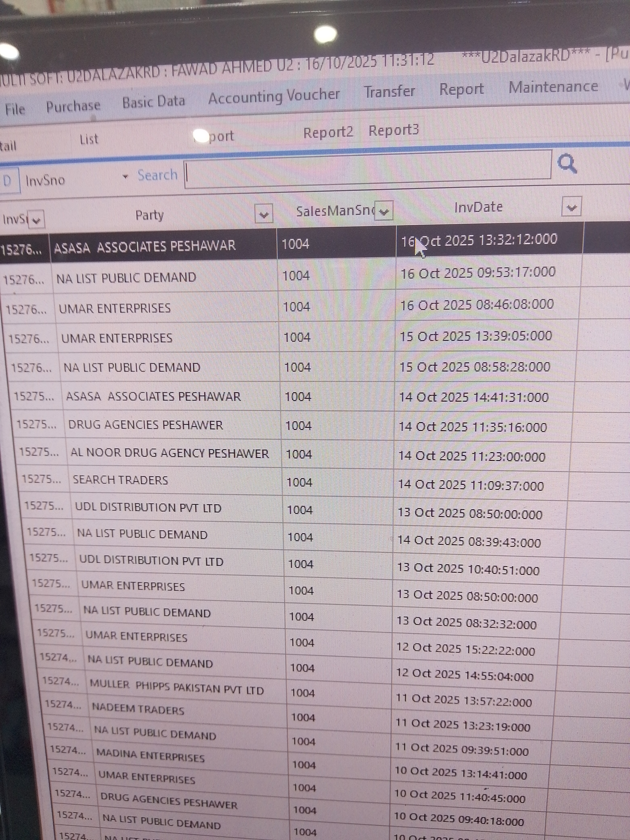This screenshot has height=840, width=630.
Task: Select the MULLER PHIPPS PAKISTAN PVT LTD row
Action: tap(177, 688)
